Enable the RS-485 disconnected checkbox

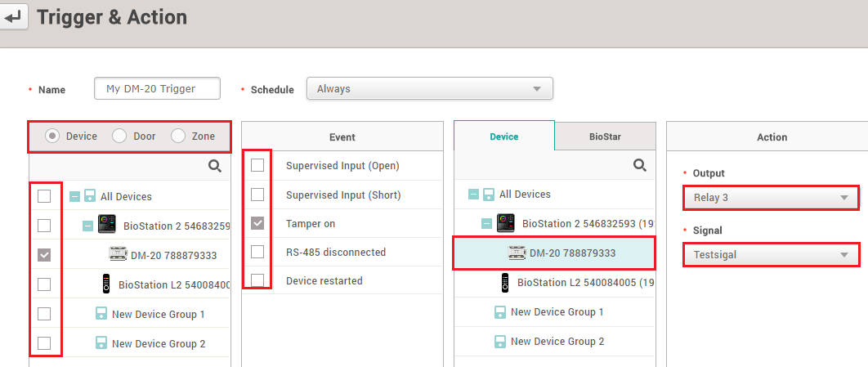point(257,252)
